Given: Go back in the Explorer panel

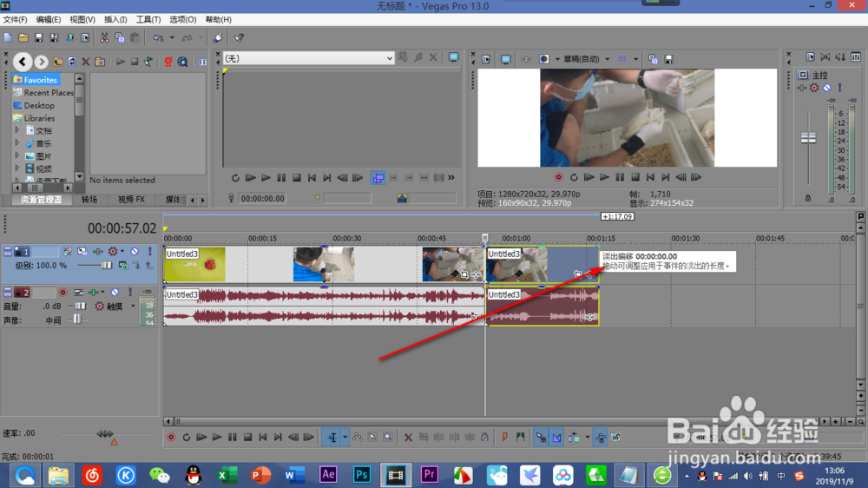Looking at the screenshot, I should click(x=23, y=62).
